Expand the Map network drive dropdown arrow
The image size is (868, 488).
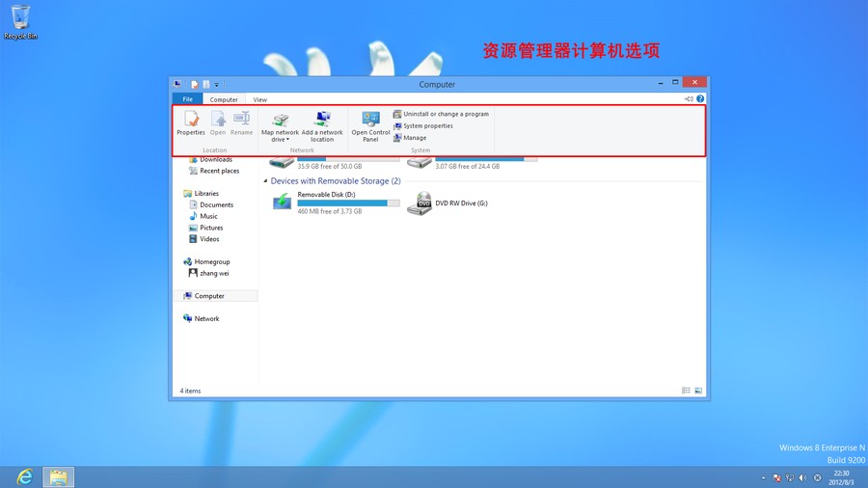(287, 140)
